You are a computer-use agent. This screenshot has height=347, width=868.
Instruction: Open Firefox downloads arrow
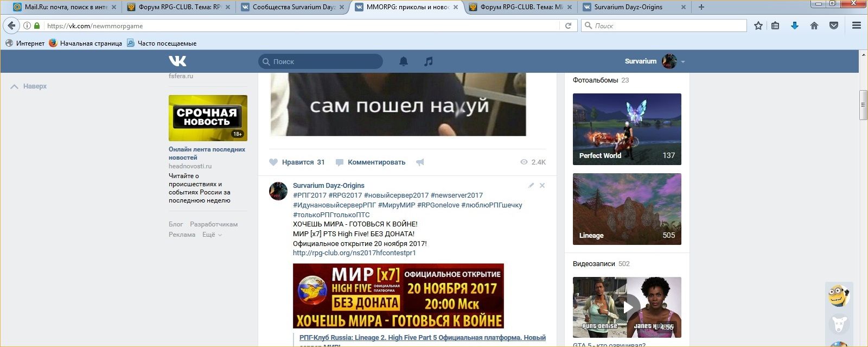coord(795,26)
